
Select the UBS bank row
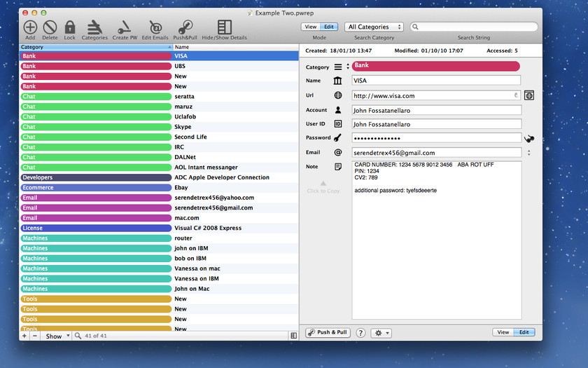click(159, 66)
